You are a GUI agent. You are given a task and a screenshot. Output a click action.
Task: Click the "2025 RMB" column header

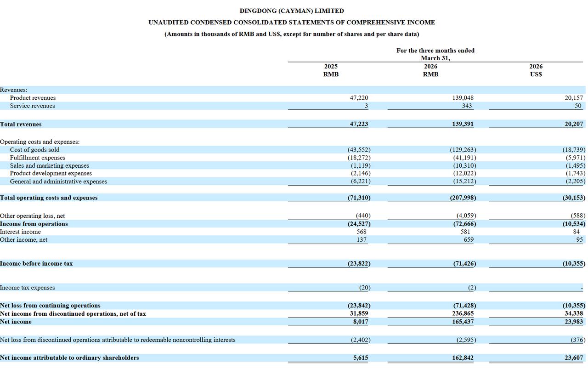pos(331,70)
